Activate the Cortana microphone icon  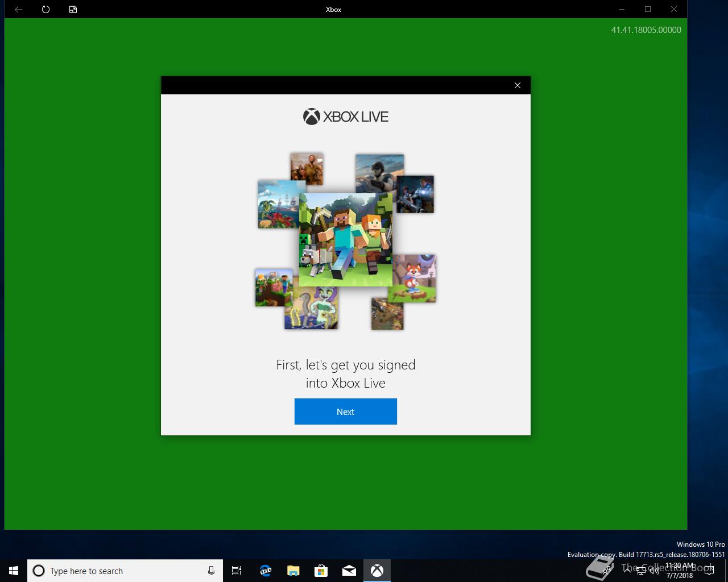coord(211,571)
